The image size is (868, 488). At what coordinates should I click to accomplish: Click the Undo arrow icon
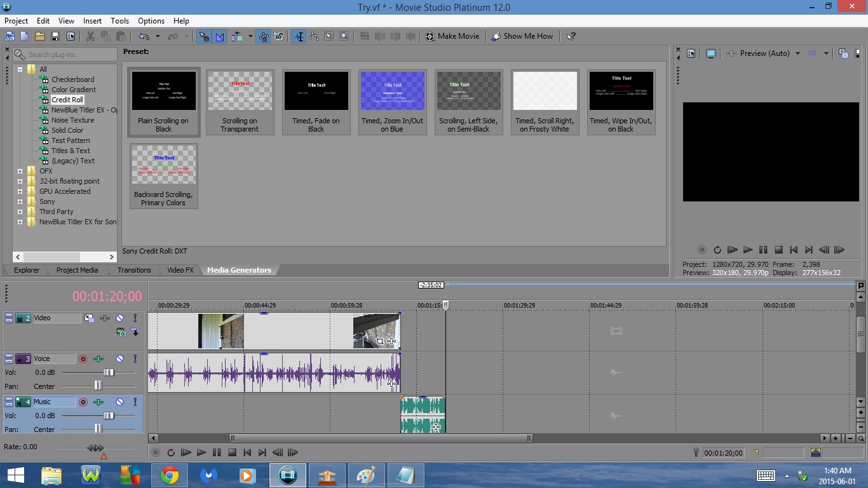(144, 36)
